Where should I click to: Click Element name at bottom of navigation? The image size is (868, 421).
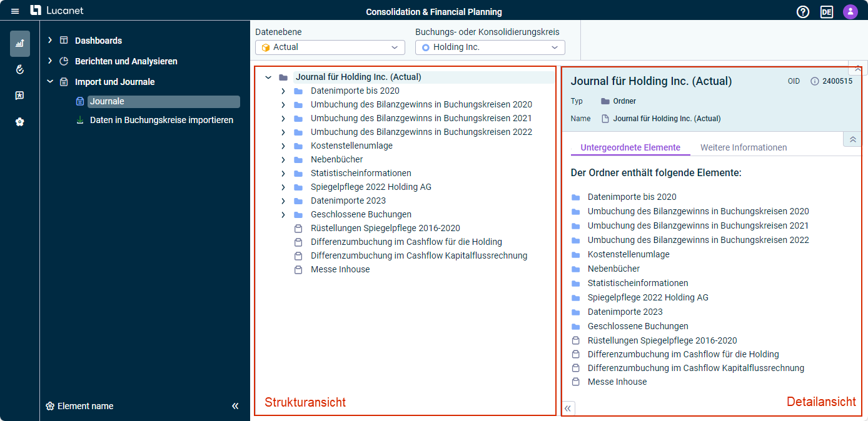86,406
